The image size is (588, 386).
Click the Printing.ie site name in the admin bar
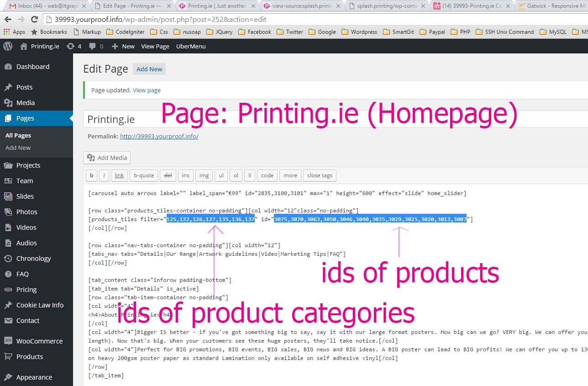pos(40,46)
